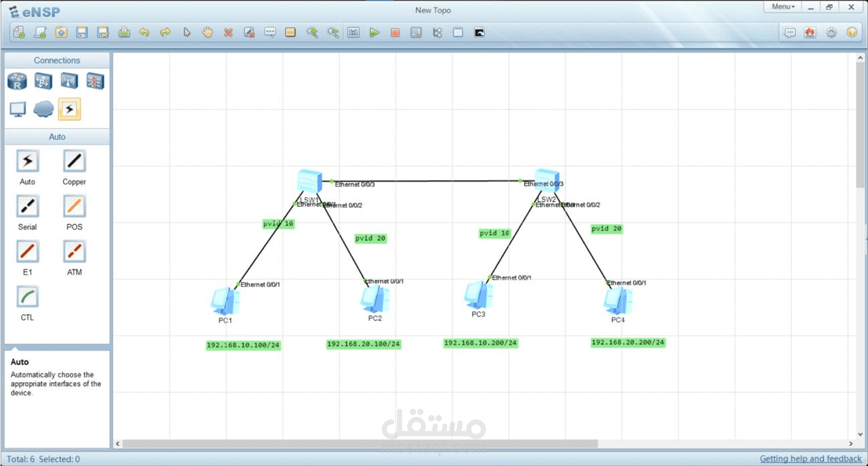This screenshot has height=466, width=868.
Task: Click the data capture toolbar icon
Action: pos(416,33)
